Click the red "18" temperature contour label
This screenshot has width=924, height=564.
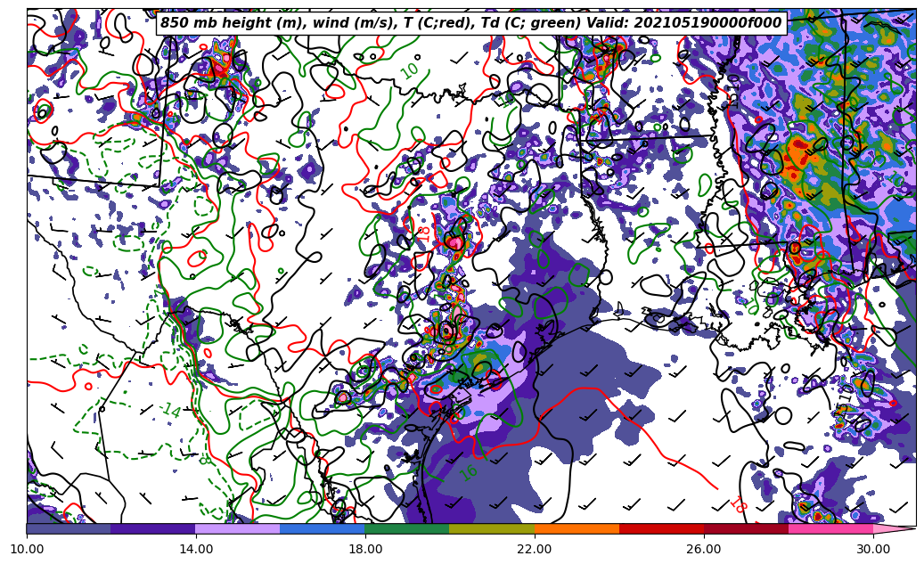click(x=738, y=505)
